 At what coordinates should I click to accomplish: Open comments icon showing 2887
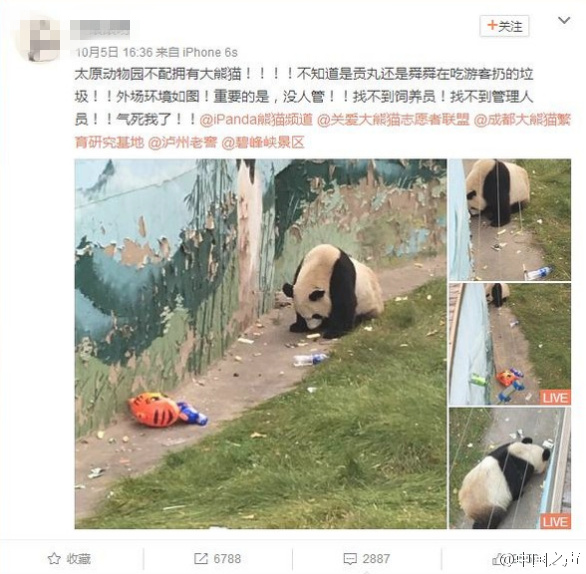[x=350, y=559]
